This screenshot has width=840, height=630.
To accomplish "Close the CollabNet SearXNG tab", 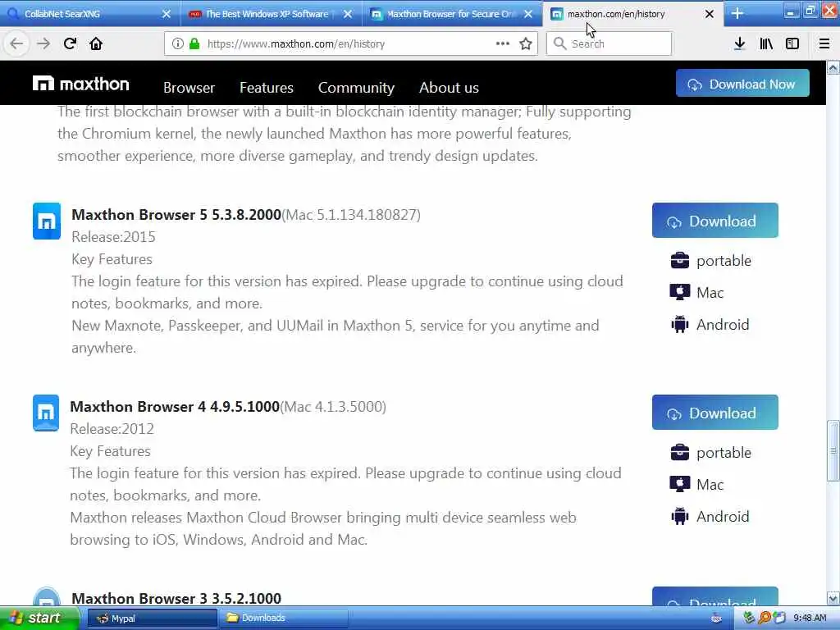I will pyautogui.click(x=167, y=14).
